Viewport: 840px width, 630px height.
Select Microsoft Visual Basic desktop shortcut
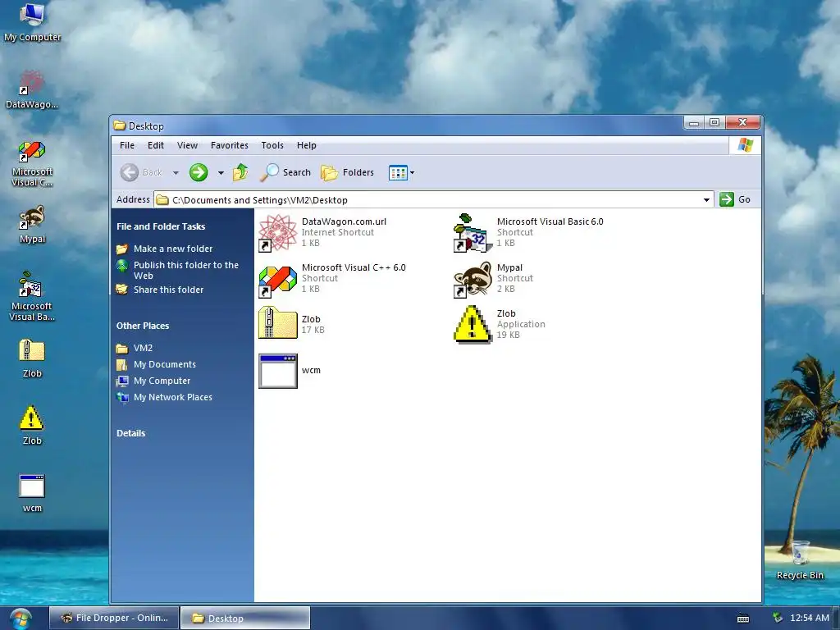pyautogui.click(x=32, y=296)
